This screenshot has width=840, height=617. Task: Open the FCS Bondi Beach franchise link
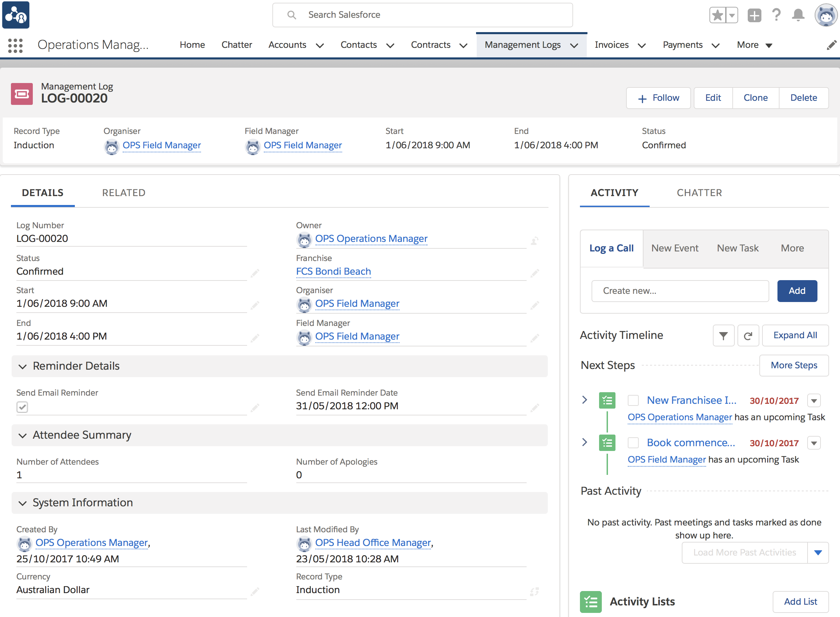[x=333, y=272]
